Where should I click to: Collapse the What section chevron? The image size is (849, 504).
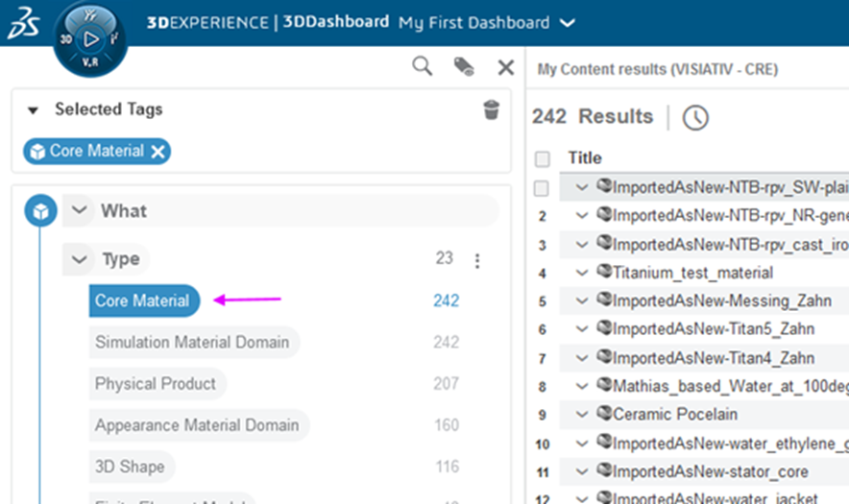pyautogui.click(x=80, y=211)
